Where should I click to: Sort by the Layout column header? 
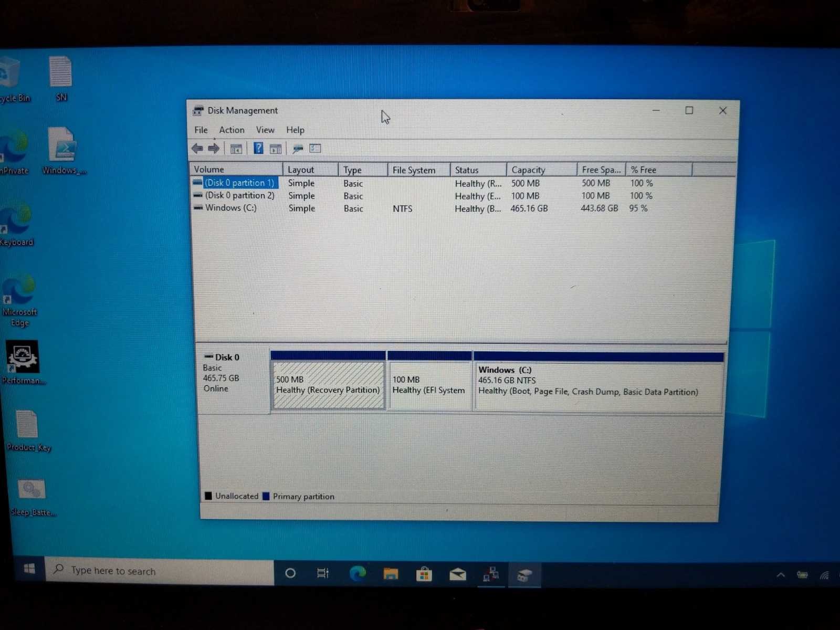311,170
